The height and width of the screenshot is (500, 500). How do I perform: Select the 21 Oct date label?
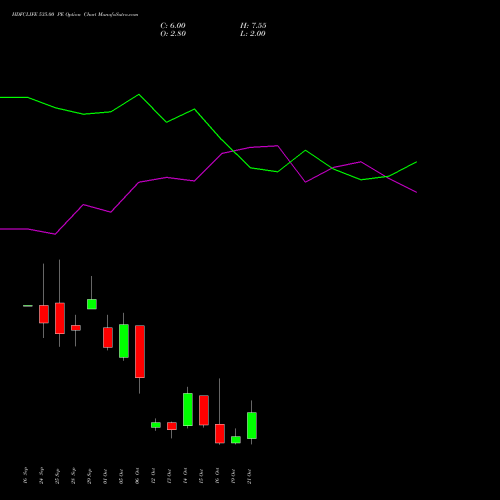click(249, 476)
